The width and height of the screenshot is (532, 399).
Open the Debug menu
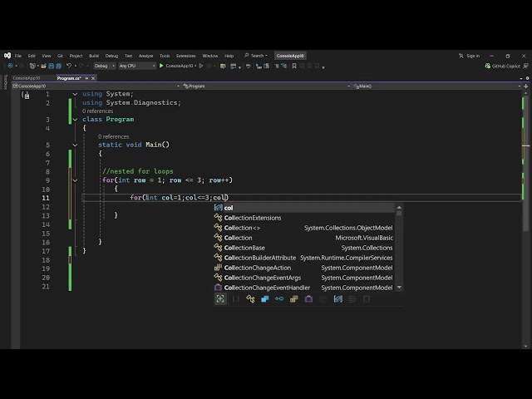click(x=111, y=56)
